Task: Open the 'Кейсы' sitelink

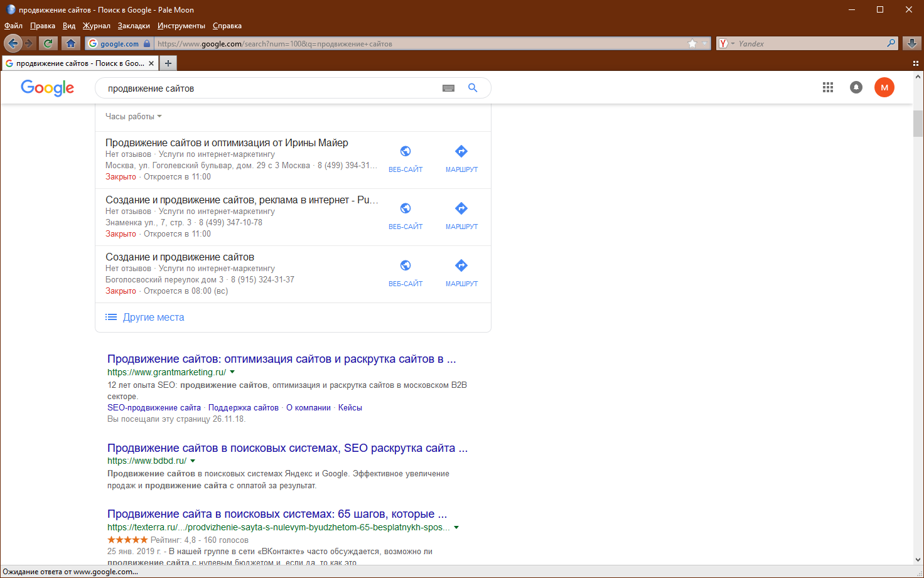Action: 350,408
